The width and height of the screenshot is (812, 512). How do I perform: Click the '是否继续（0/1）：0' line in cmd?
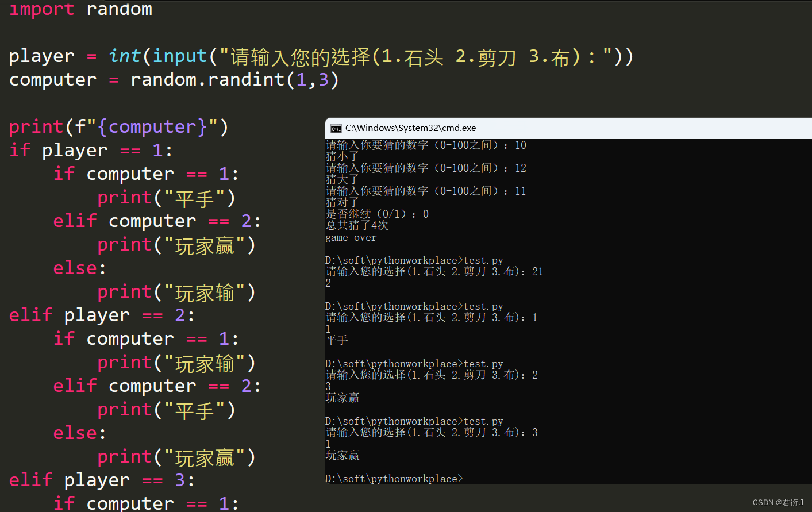coord(377,214)
